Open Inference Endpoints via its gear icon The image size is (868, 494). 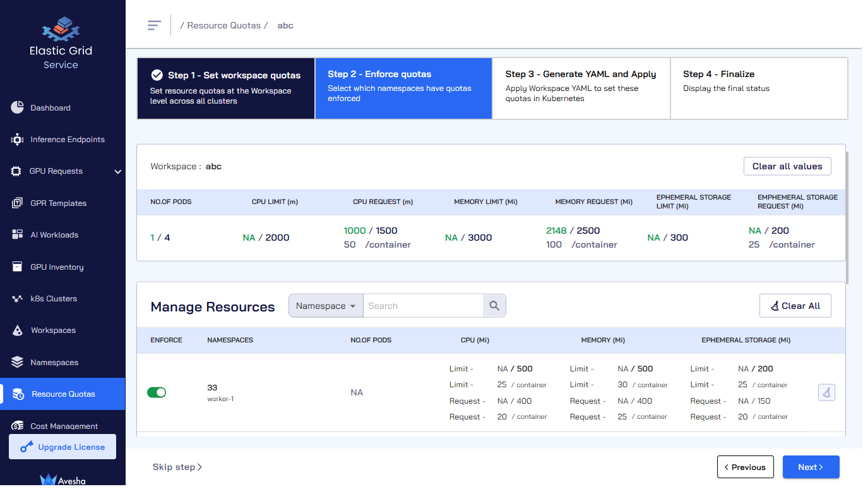click(17, 140)
